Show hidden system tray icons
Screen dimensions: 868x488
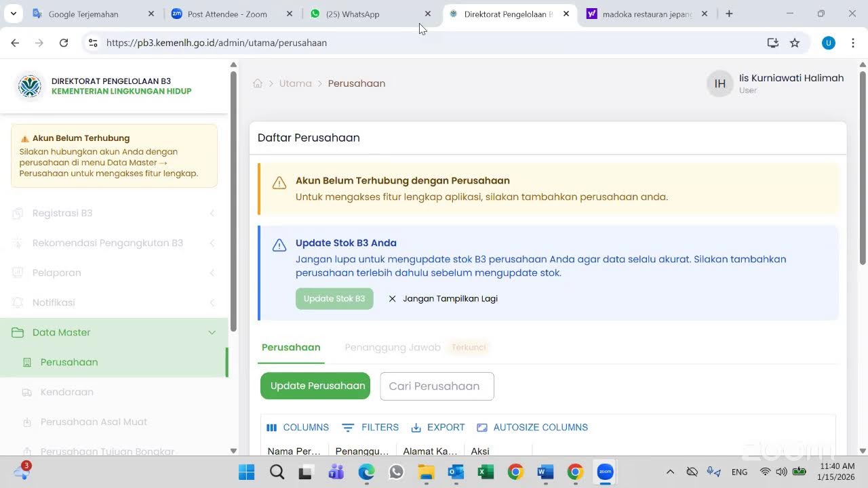670,472
